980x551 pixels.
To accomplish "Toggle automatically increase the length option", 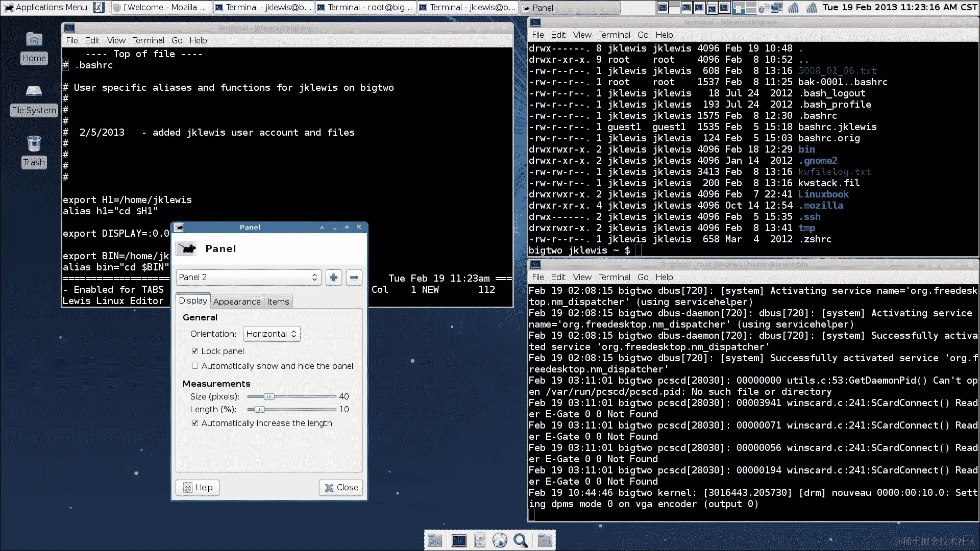I will coord(195,423).
